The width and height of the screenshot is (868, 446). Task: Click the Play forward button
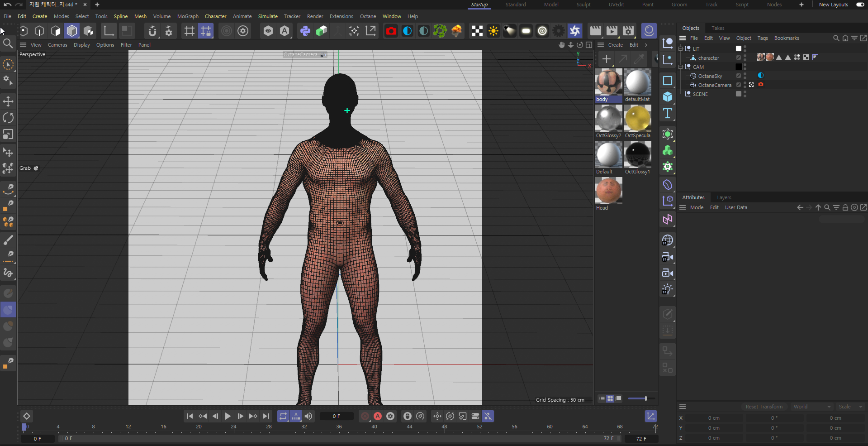click(228, 416)
